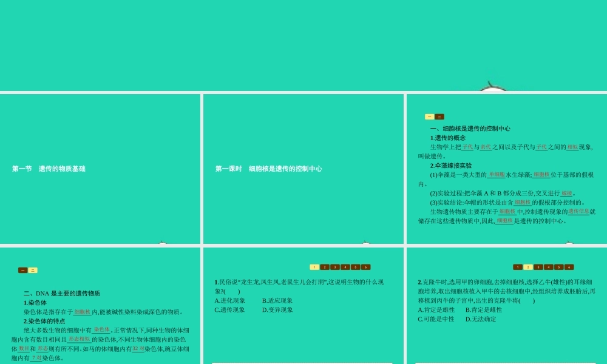Screen dimensions: 607x364
Task: Select the brown 一 tab in the DNA是主要的遗传物质 slide
Action: (x=23, y=271)
